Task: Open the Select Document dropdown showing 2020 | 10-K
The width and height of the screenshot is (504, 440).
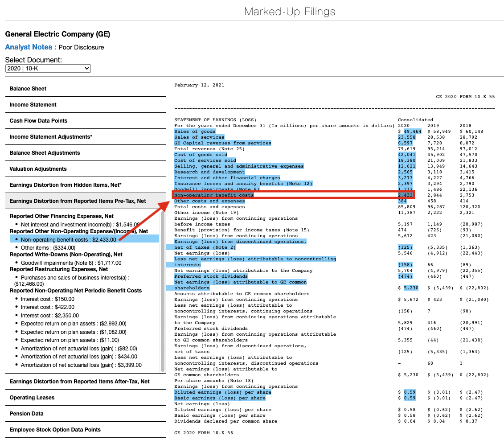Action: coord(48,69)
